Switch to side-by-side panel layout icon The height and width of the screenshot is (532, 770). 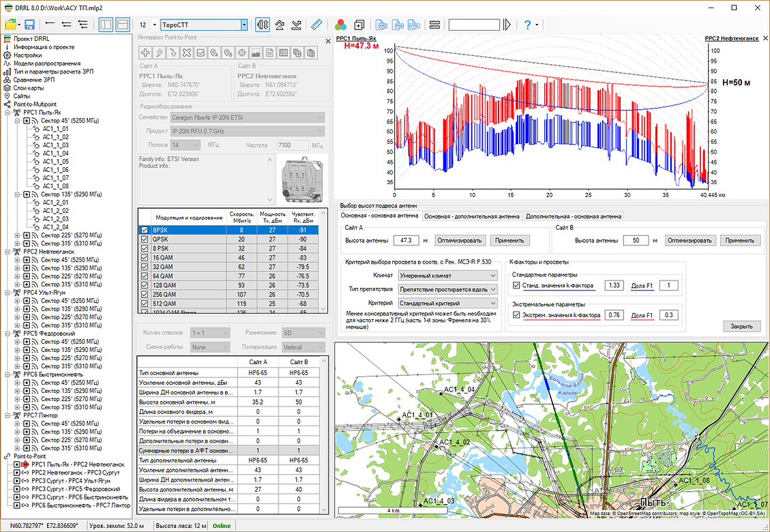106,25
